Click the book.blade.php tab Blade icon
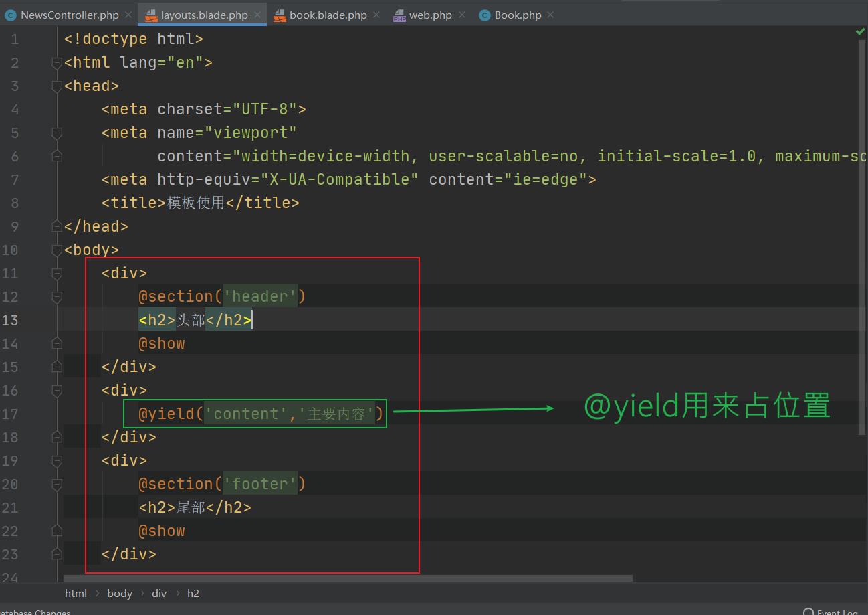The width and height of the screenshot is (868, 615). [x=280, y=15]
